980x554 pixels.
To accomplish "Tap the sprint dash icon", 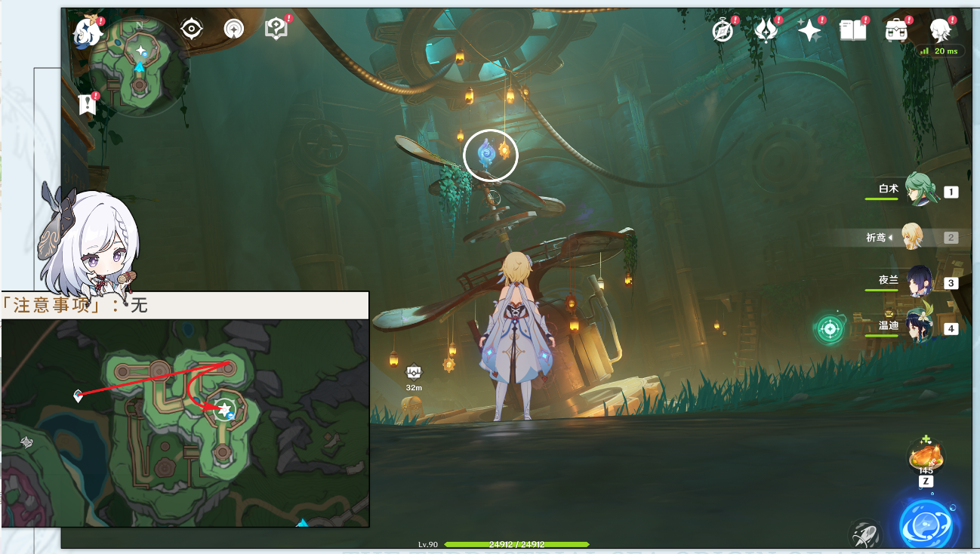I will pyautogui.click(x=864, y=533).
